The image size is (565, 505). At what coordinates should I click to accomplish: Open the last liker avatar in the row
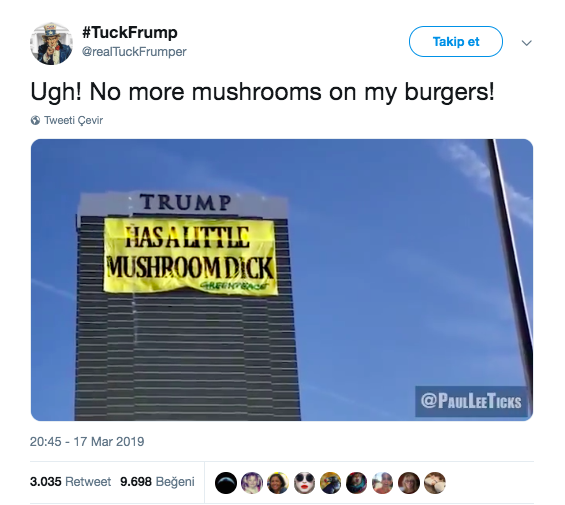tap(435, 483)
